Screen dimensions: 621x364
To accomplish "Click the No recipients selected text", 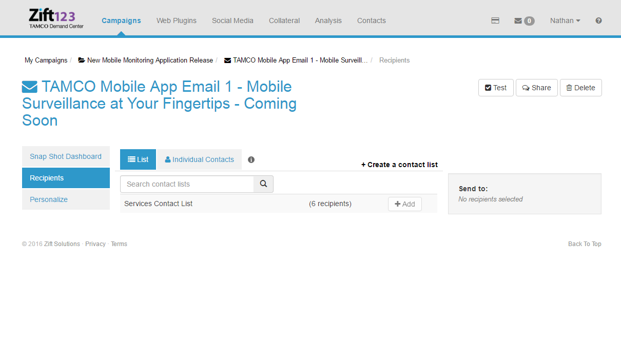I will 491,199.
